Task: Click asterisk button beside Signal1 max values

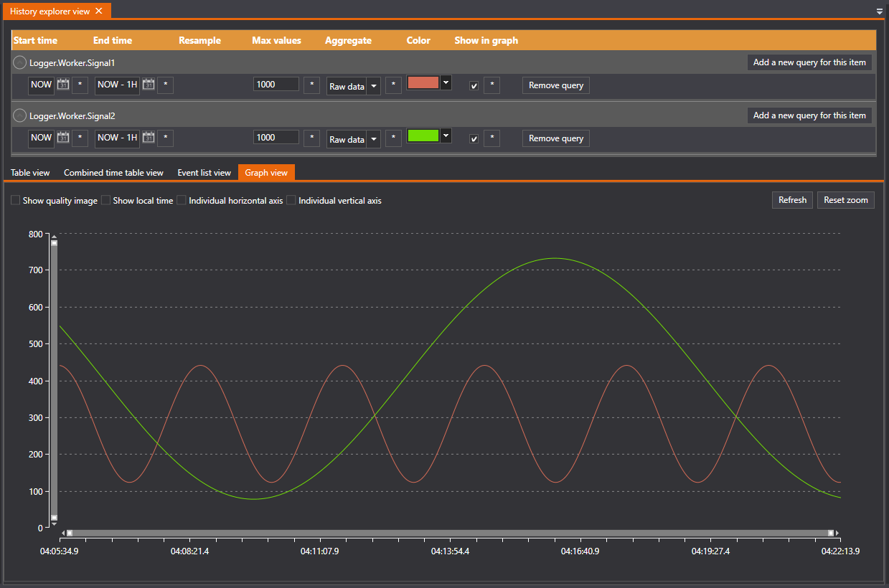Action: pos(311,85)
